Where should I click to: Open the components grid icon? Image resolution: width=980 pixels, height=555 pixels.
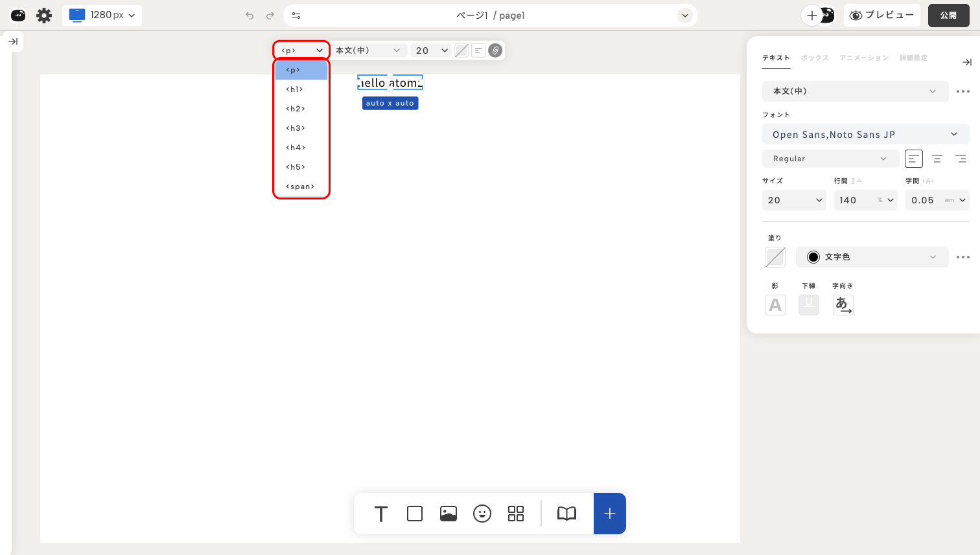coord(516,514)
